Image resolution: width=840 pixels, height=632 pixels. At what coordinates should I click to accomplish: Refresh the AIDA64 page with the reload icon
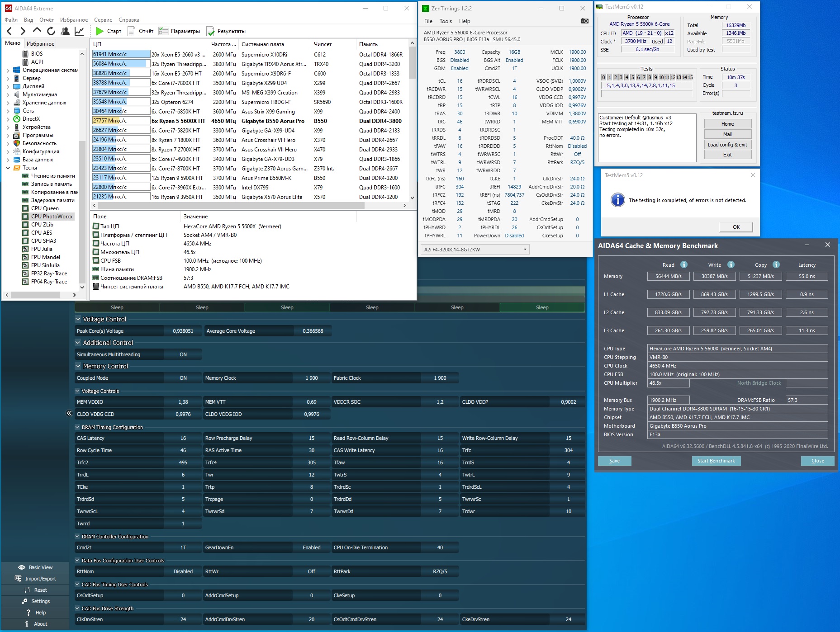pos(51,31)
